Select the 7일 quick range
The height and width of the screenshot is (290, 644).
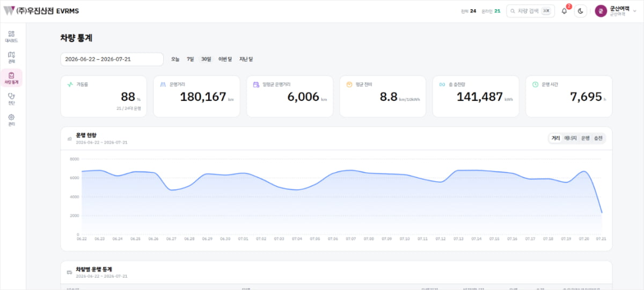(190, 59)
